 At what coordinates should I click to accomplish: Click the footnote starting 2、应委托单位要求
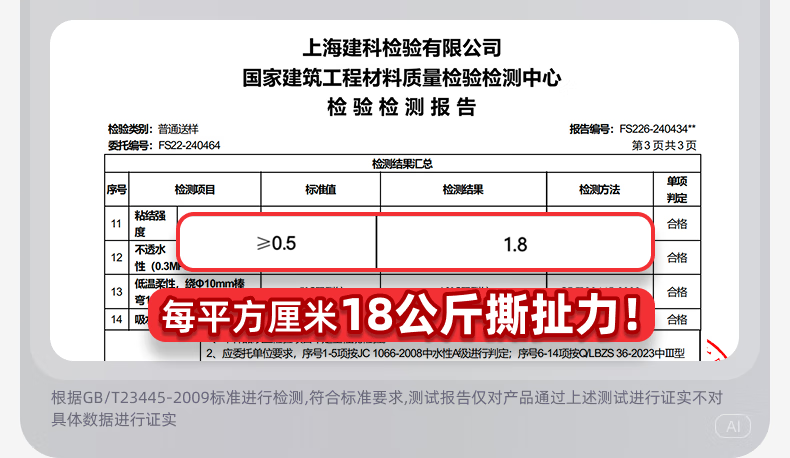445,354
